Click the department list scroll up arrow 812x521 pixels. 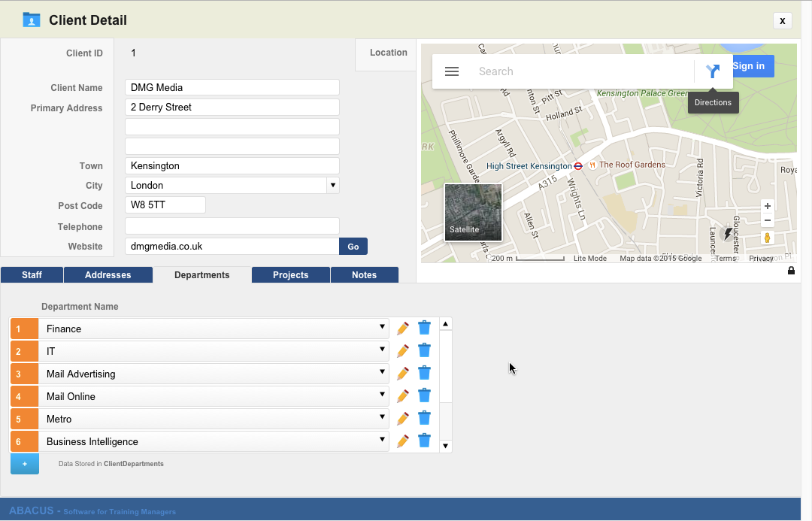(445, 324)
